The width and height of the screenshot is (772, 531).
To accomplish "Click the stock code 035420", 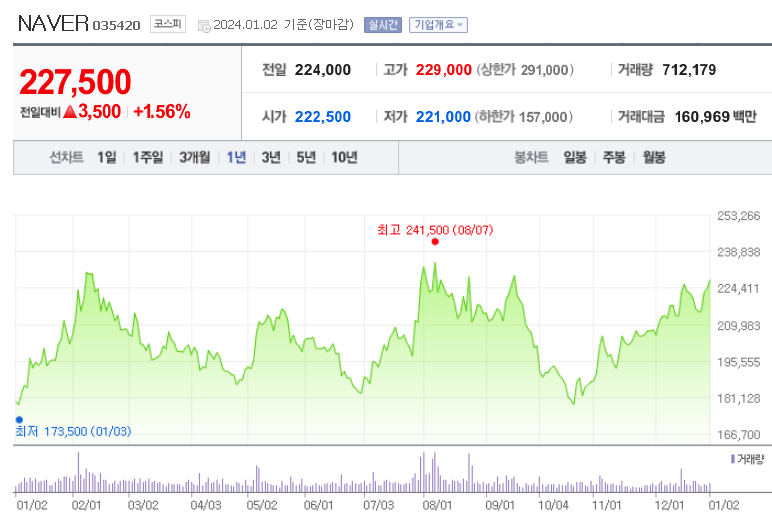I will point(117,26).
